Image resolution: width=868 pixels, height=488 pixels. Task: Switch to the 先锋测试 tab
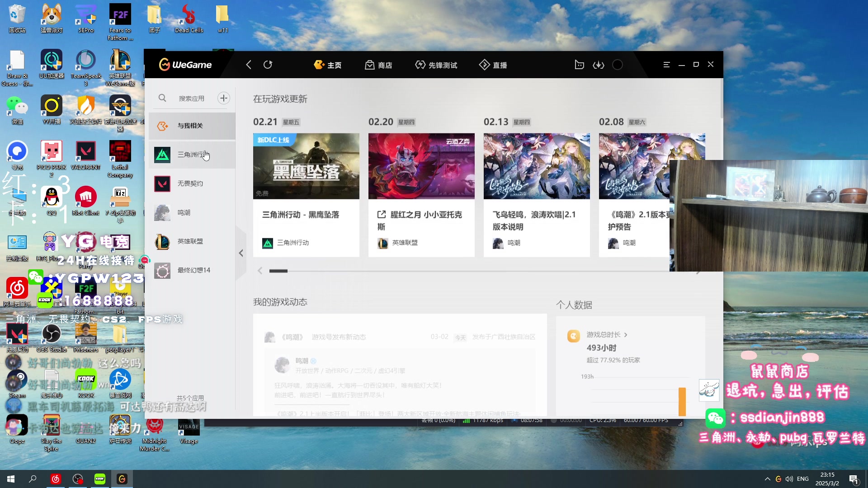[x=436, y=65]
